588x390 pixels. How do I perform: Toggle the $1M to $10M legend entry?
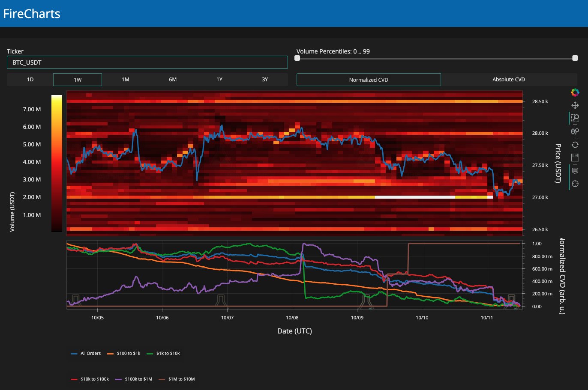coord(177,379)
